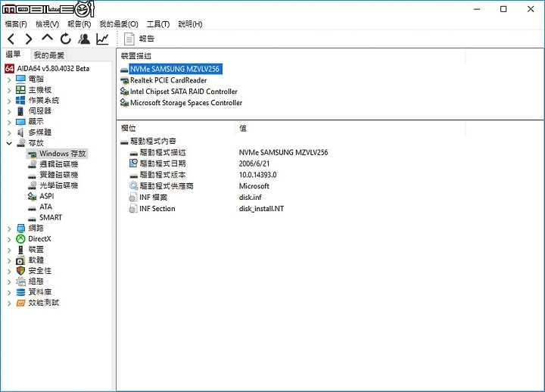Image resolution: width=545 pixels, height=392 pixels.
Task: Expand the 效能測試 tree node
Action: coord(9,303)
